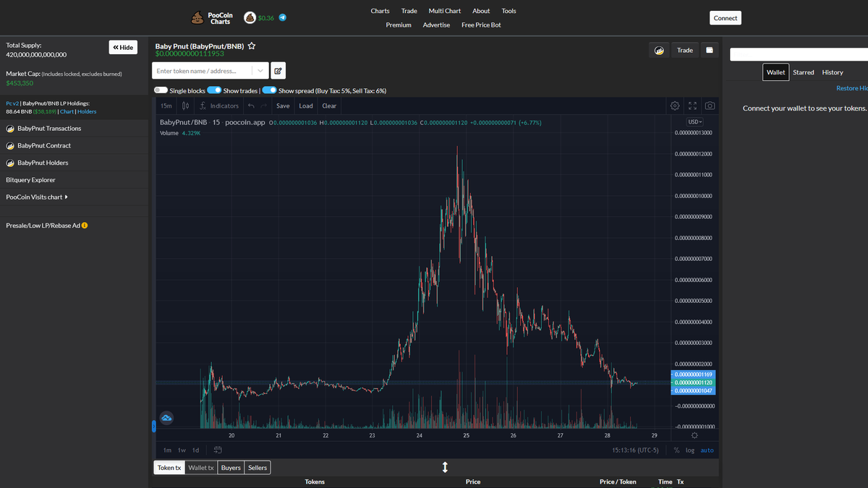Take a chart snapshot with camera icon
868x488 pixels.
710,106
